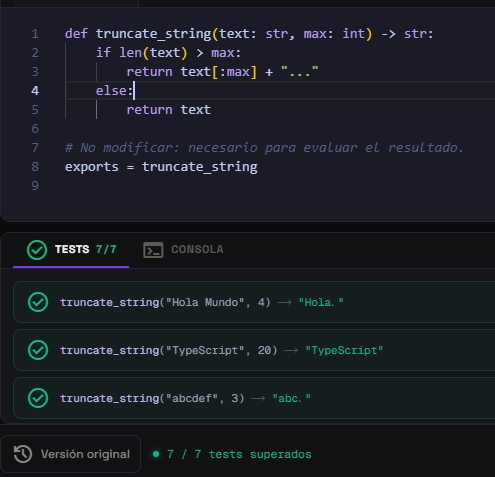Click the "return text" code line

coord(169,110)
